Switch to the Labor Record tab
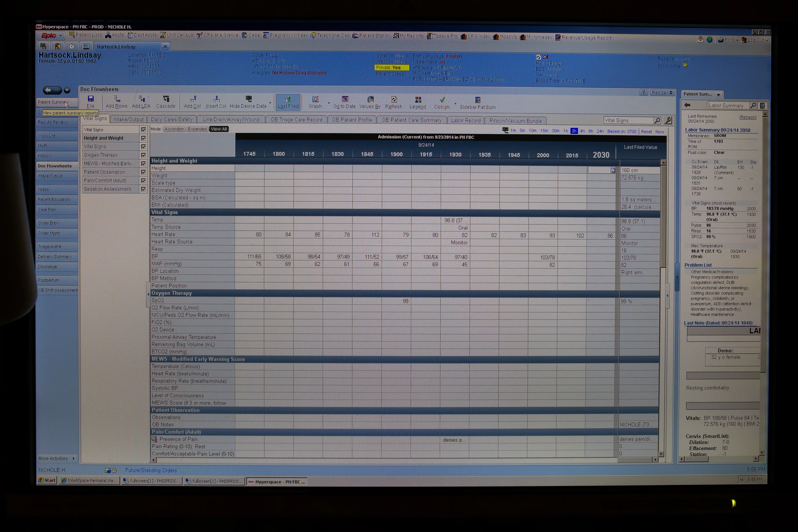 point(465,120)
